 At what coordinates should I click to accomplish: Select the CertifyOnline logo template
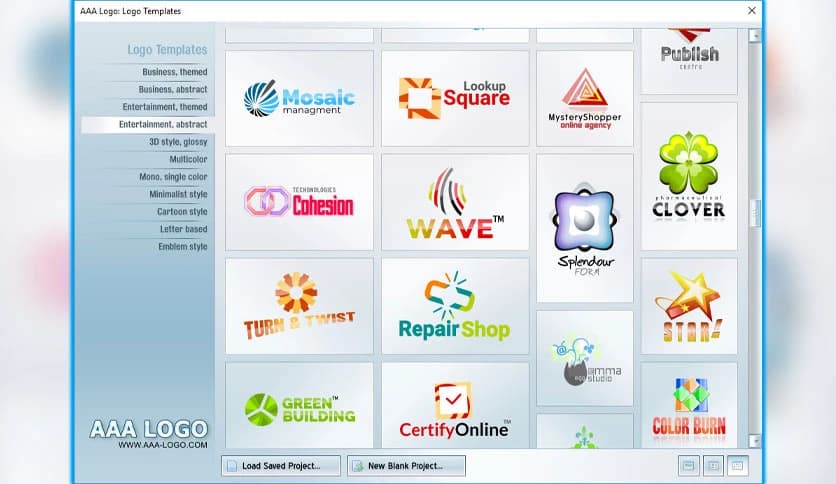455,406
